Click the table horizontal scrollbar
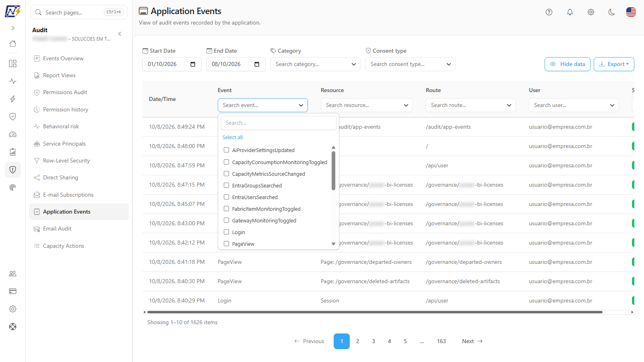Viewport: 644px width, 362px height. click(375, 312)
